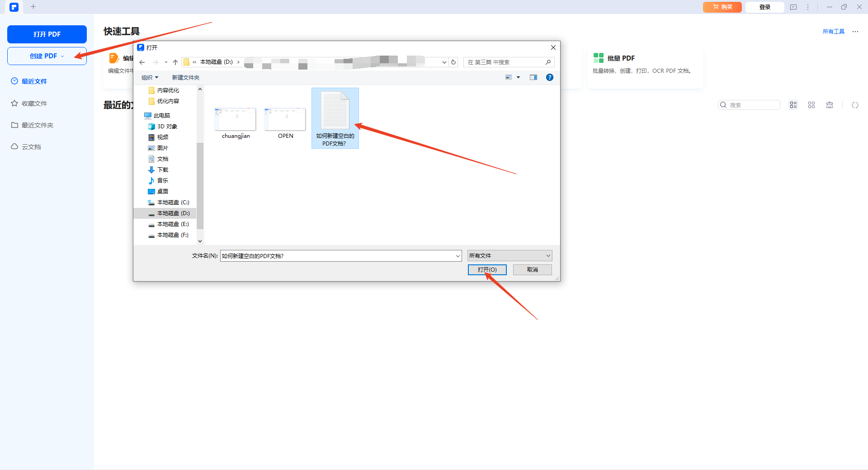Click the refresh icon beside address bar
The width and height of the screenshot is (868, 470).
pyautogui.click(x=453, y=62)
